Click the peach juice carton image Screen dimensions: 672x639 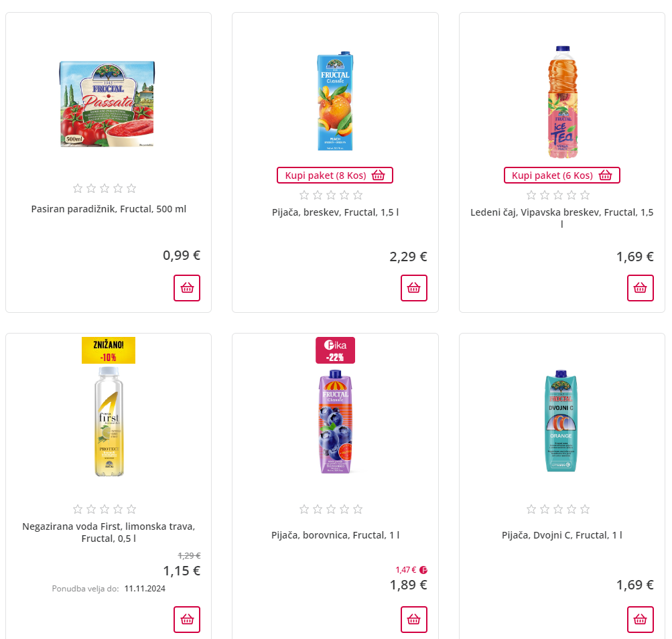click(335, 102)
